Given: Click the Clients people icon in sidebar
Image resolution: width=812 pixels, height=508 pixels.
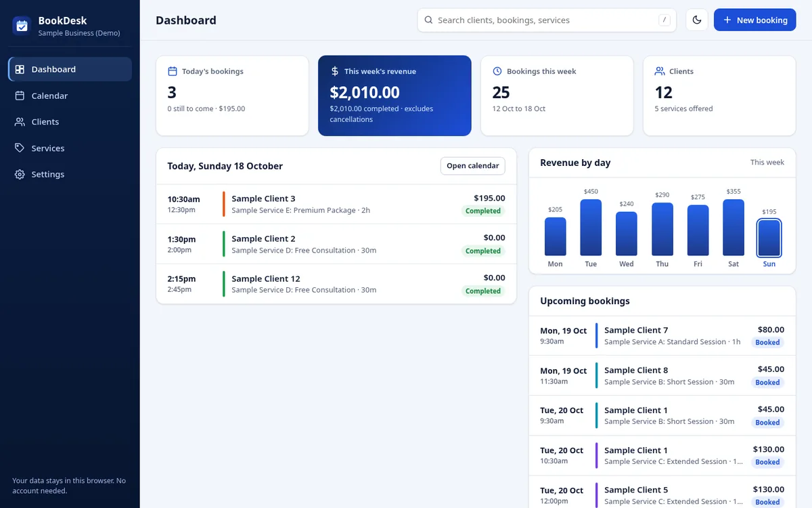Looking at the screenshot, I should point(20,122).
